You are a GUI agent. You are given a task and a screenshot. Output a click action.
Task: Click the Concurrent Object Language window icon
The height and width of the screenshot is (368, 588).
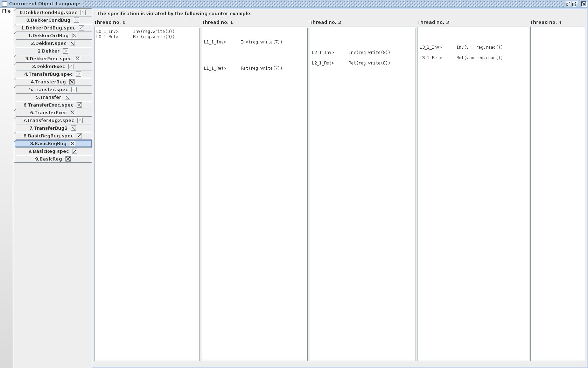click(x=4, y=4)
